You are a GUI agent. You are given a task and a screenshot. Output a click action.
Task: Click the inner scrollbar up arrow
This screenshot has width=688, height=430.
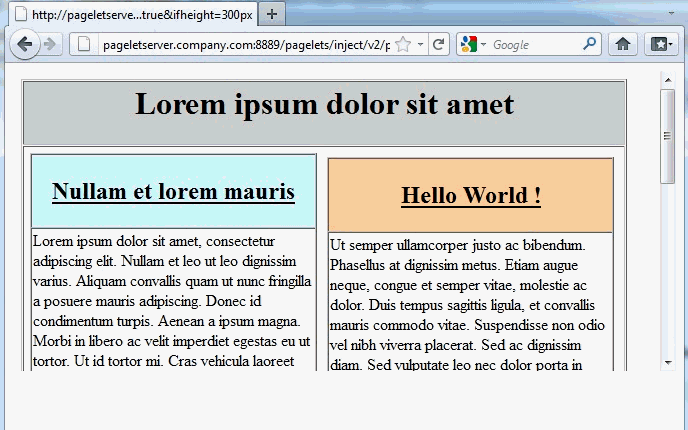coord(668,80)
